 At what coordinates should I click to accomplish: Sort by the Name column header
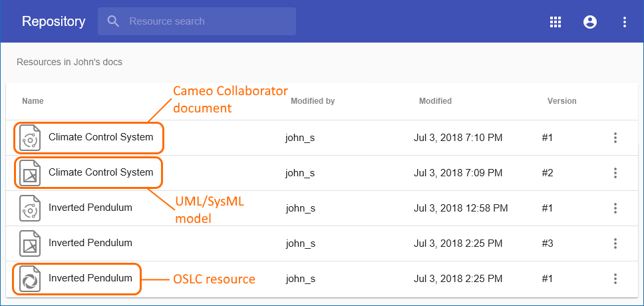pos(33,101)
